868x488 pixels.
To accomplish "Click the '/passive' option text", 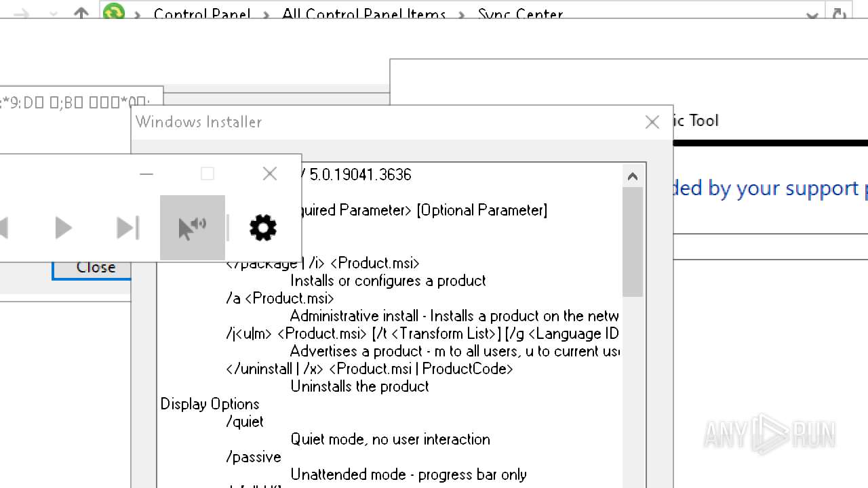I will 254,457.
